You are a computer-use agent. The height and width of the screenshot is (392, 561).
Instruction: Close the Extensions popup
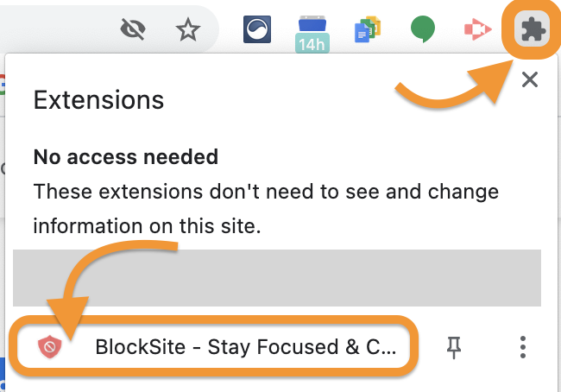(530, 80)
